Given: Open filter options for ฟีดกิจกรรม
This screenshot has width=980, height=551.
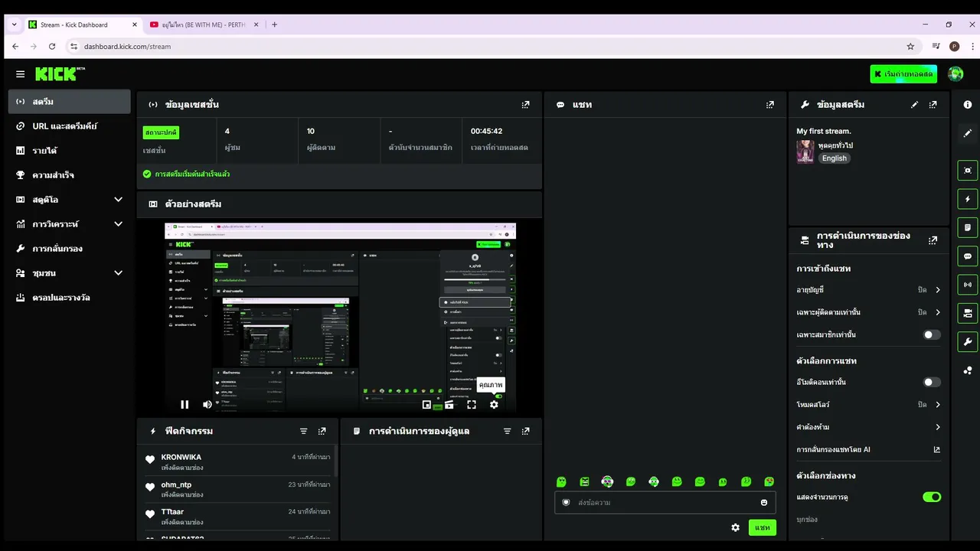Looking at the screenshot, I should coord(303,432).
